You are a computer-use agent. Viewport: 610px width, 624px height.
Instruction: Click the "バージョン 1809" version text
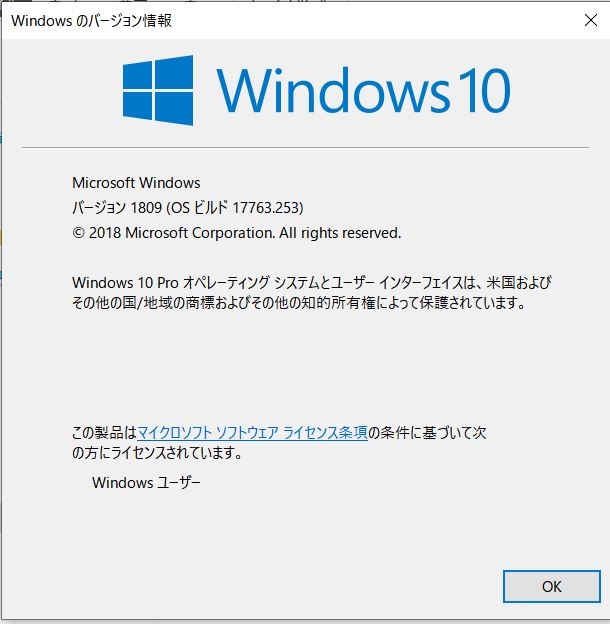click(117, 207)
